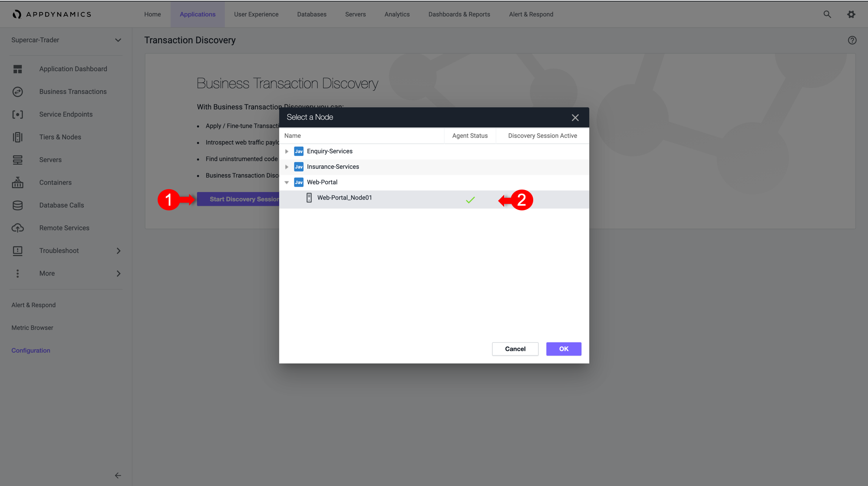Click the Service Endpoints bracket icon

[17, 115]
